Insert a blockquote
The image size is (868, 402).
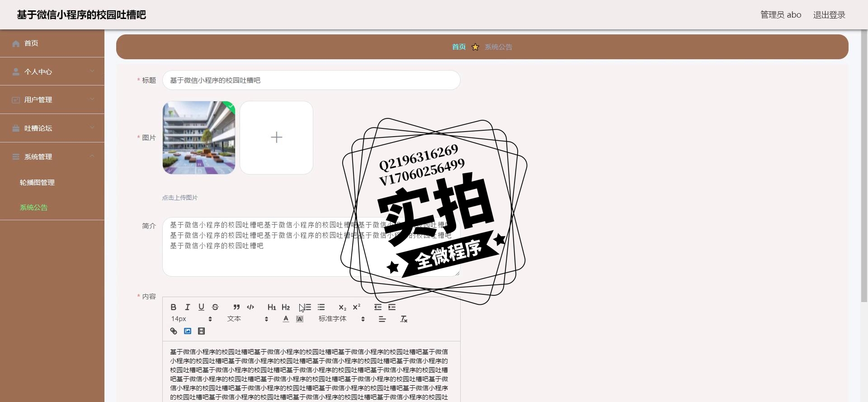point(236,307)
